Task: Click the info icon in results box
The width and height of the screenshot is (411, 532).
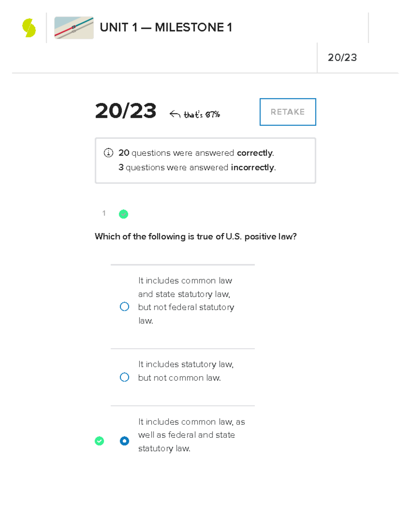Action: 108,153
